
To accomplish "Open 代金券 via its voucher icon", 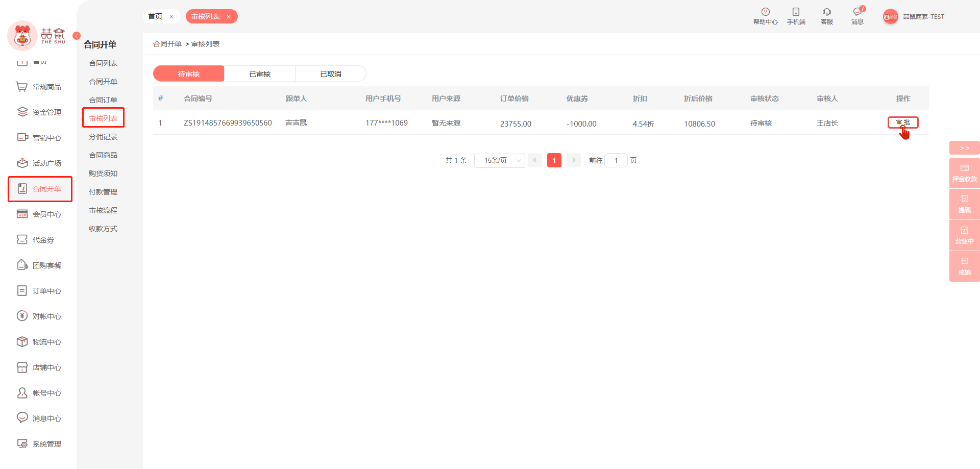I will [x=22, y=240].
